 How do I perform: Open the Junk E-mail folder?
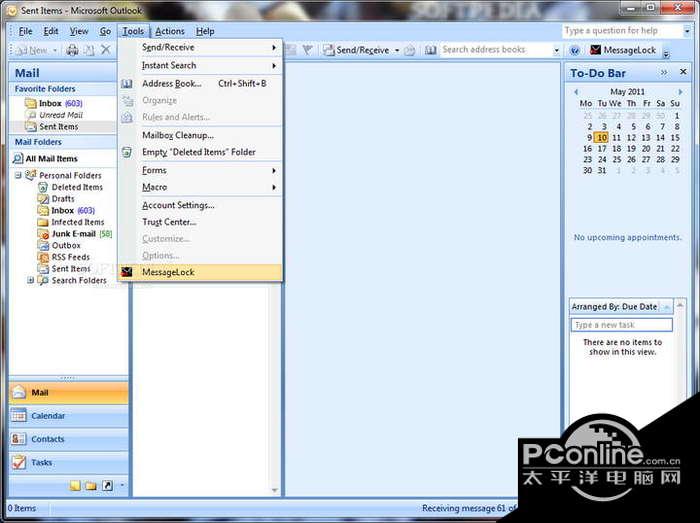point(75,234)
